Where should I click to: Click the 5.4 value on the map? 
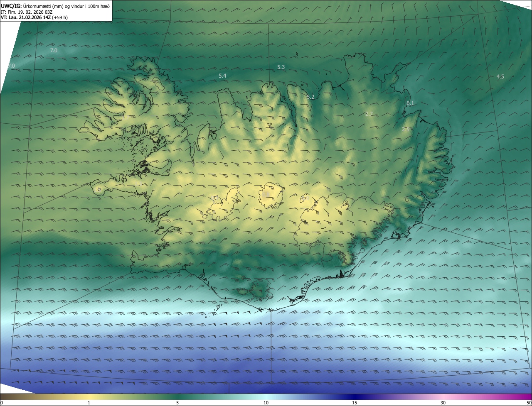point(222,76)
